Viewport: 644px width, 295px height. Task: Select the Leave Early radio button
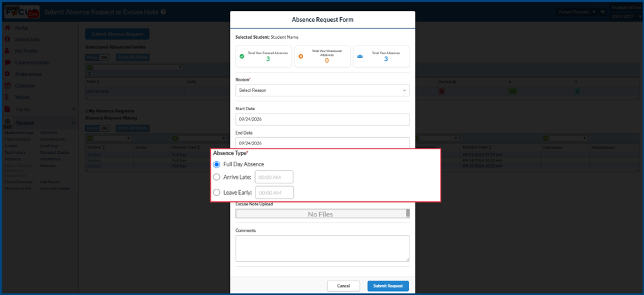click(x=217, y=192)
